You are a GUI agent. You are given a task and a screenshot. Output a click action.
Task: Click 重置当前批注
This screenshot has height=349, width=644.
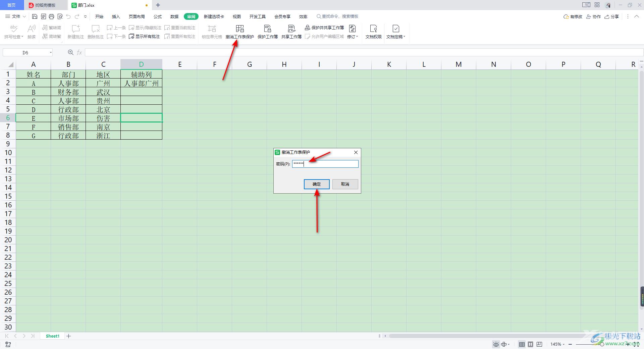click(180, 28)
